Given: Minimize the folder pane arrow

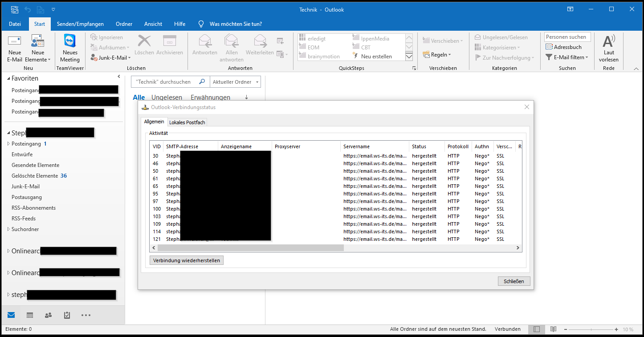Looking at the screenshot, I should 119,77.
